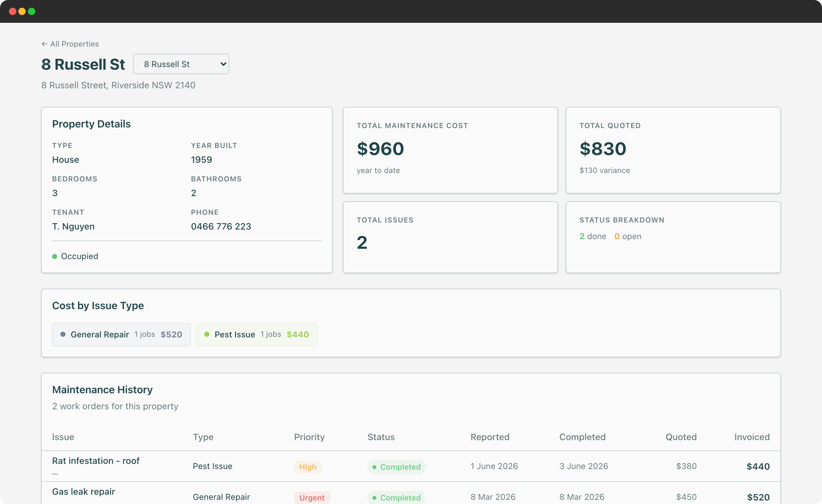
Task: Click the $830 total quoted value
Action: coord(603,148)
